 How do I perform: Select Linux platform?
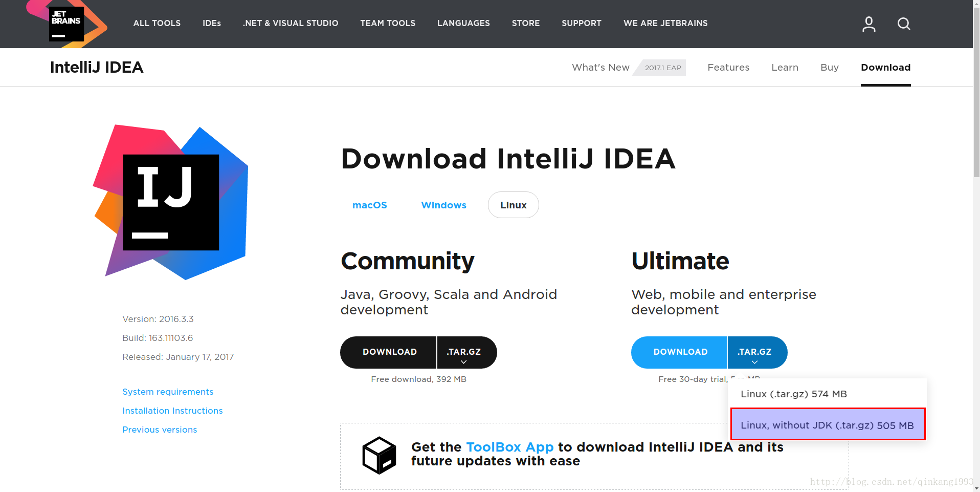pyautogui.click(x=513, y=205)
